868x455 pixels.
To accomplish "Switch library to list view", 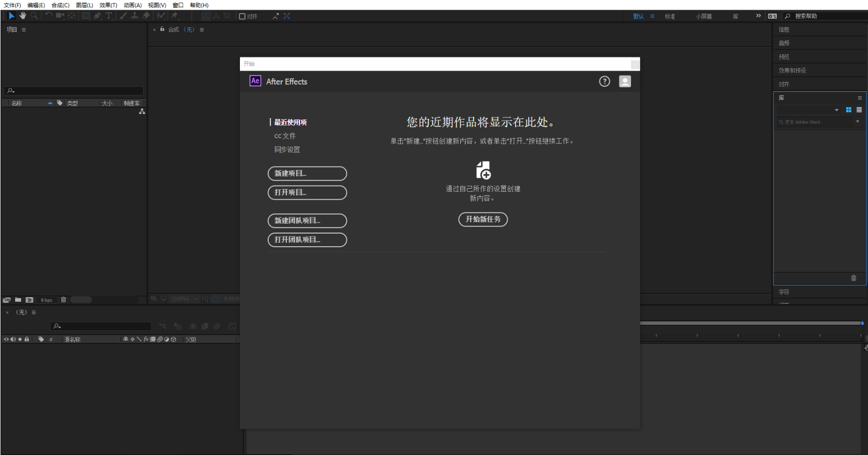I will (859, 110).
